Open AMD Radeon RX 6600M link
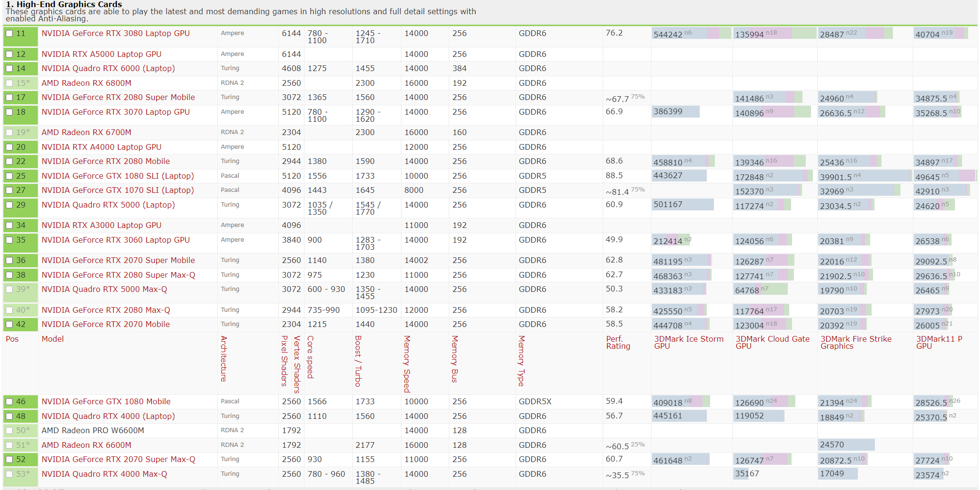Image resolution: width=980 pixels, height=490 pixels. [x=86, y=445]
